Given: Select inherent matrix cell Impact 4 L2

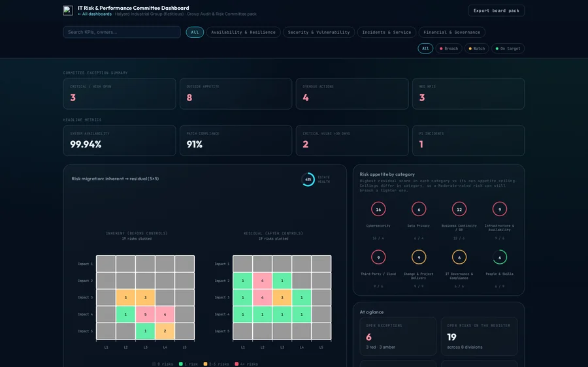Looking at the screenshot, I should click(125, 315).
